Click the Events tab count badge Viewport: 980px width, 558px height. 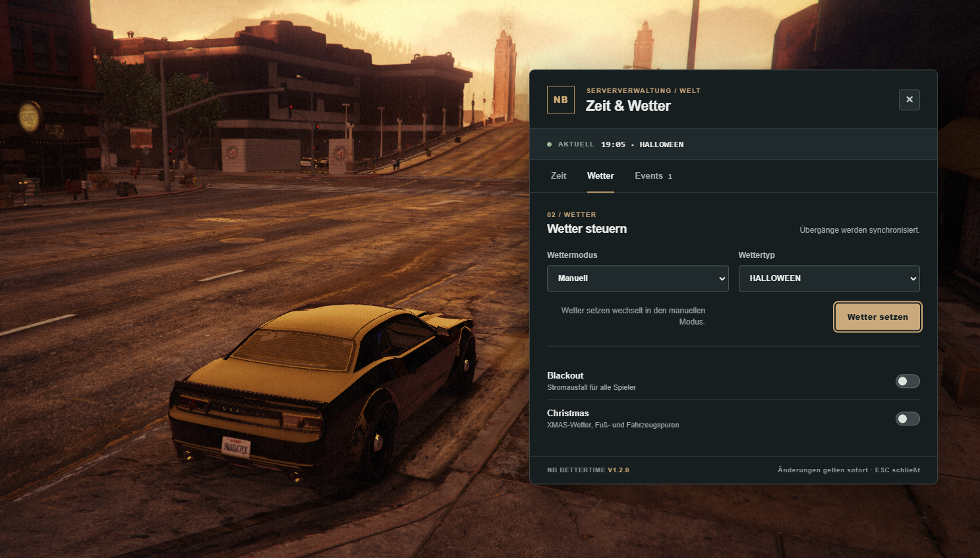[670, 177]
